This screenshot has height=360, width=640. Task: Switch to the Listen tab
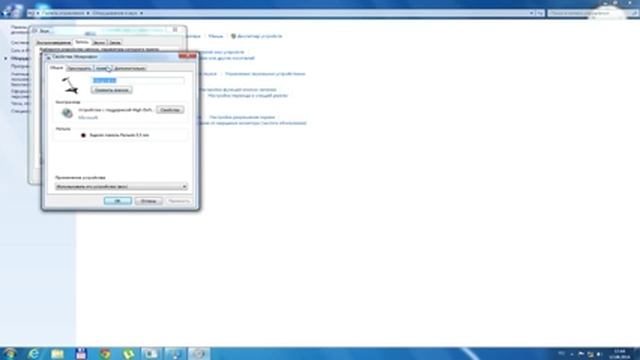click(x=79, y=68)
